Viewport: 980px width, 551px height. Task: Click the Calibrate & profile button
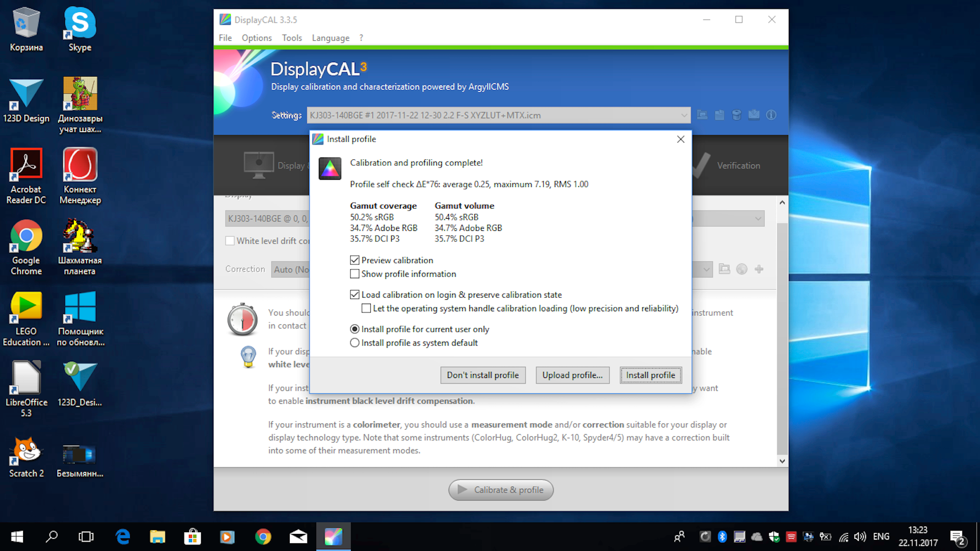pyautogui.click(x=501, y=490)
